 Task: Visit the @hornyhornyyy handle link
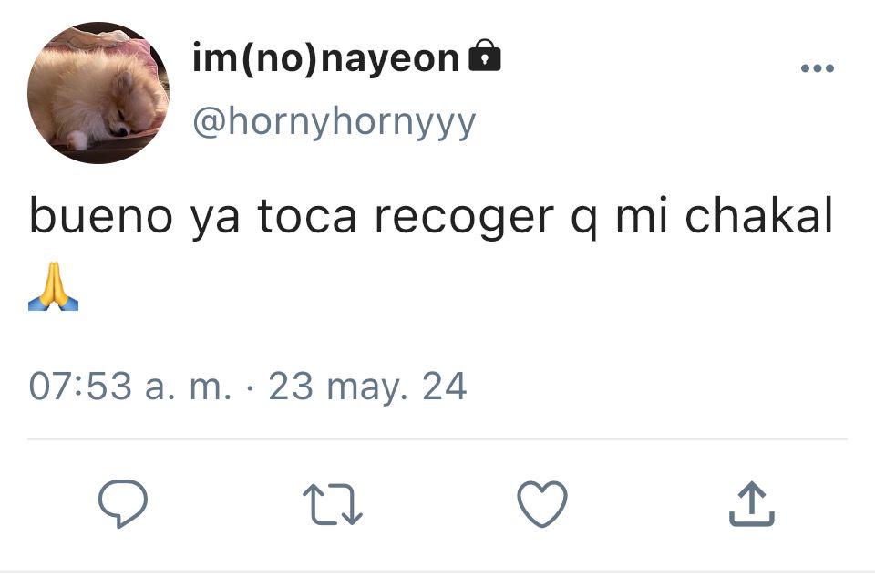[x=334, y=122]
